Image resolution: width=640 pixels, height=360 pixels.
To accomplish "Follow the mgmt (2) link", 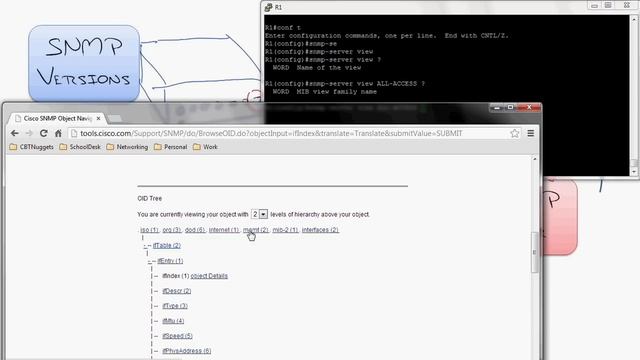I will (x=256, y=230).
